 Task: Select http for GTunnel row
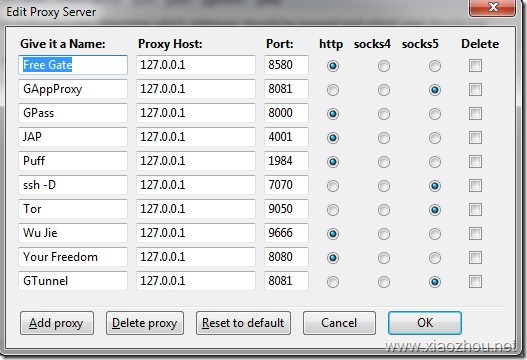click(333, 282)
